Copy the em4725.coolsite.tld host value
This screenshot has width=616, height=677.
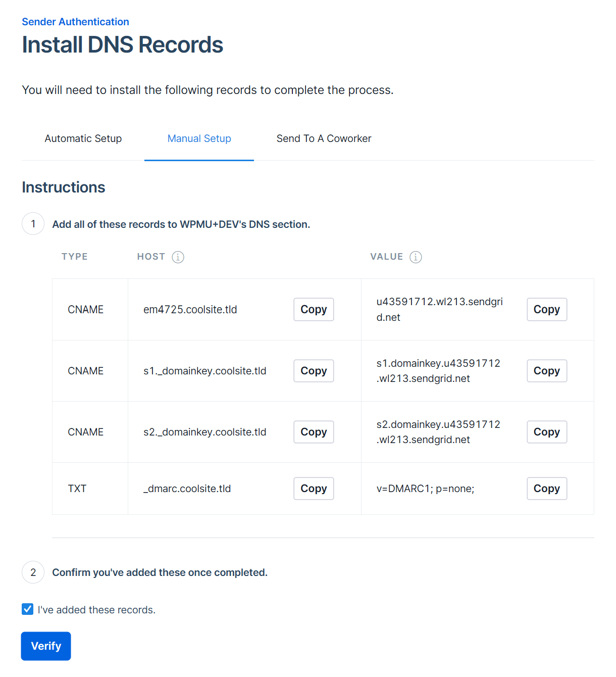point(313,309)
